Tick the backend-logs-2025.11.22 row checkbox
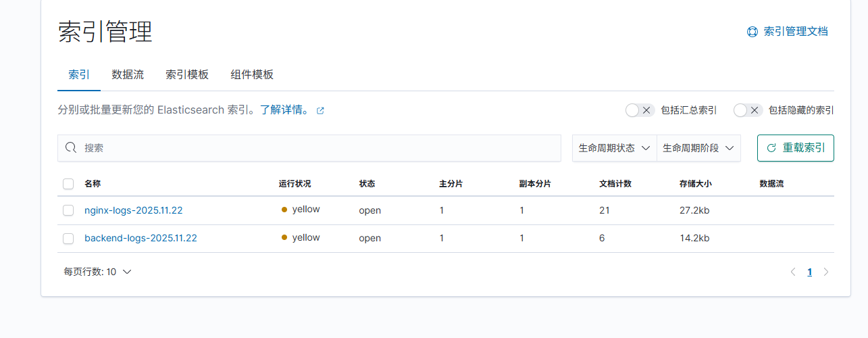This screenshot has width=868, height=338. (x=68, y=239)
